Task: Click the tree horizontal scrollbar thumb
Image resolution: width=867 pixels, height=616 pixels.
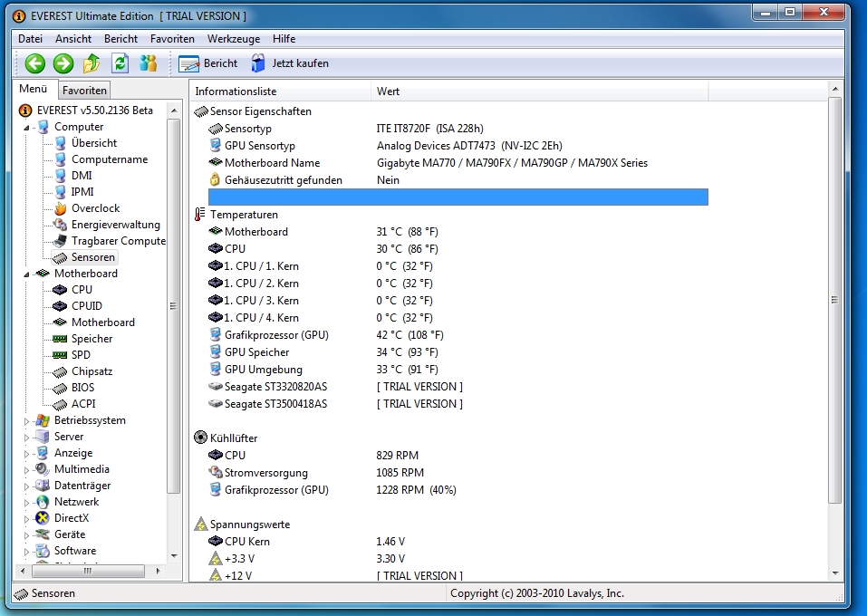Action: point(88,571)
